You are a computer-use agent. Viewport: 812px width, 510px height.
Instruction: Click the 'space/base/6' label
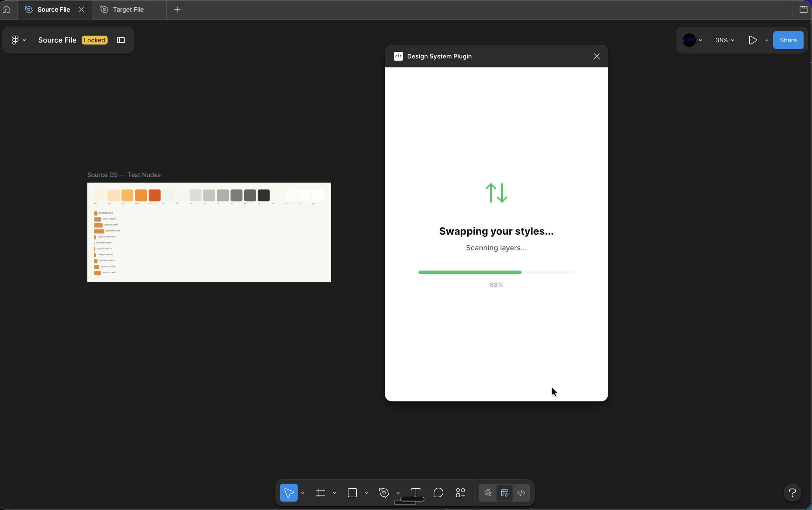pyautogui.click(x=113, y=231)
